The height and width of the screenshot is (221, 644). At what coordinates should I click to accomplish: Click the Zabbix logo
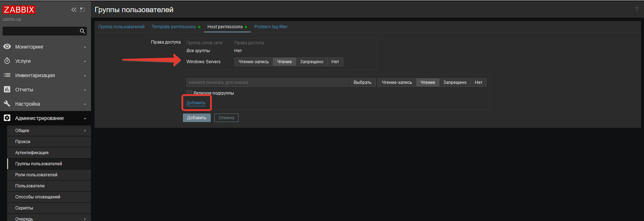pyautogui.click(x=19, y=10)
